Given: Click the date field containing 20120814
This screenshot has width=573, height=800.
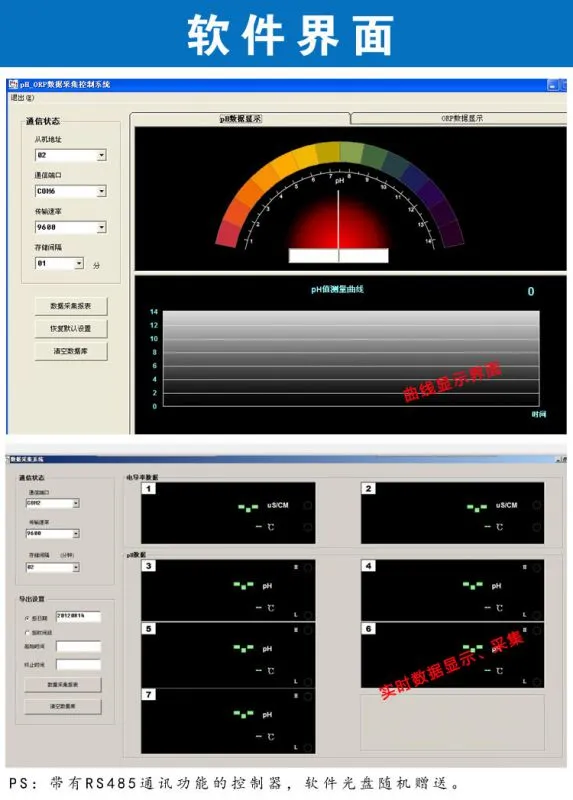Looking at the screenshot, I should (78, 616).
